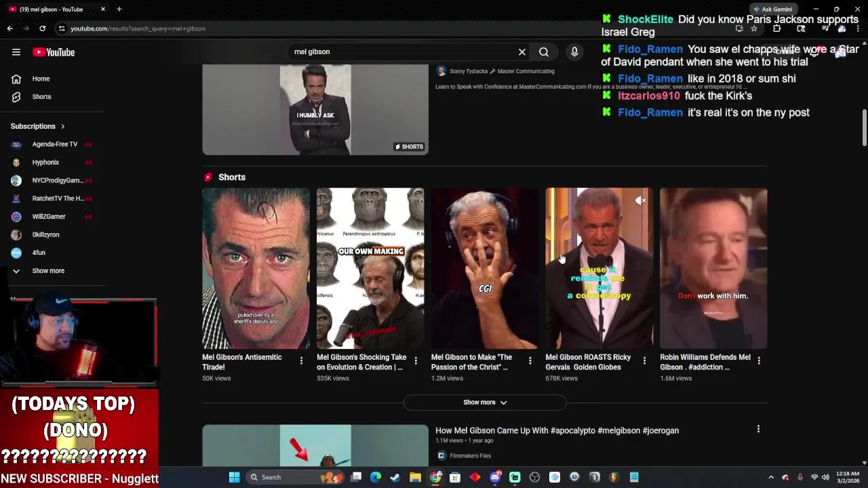Open File Explorer from the taskbar
This screenshot has height=488, width=868.
pyautogui.click(x=415, y=477)
